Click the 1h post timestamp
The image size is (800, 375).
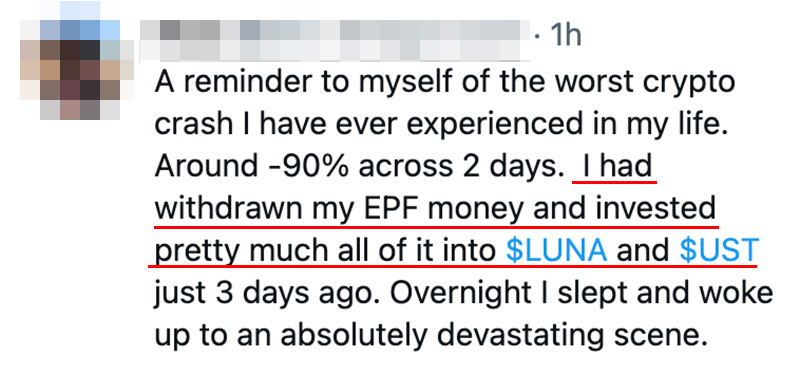(565, 36)
